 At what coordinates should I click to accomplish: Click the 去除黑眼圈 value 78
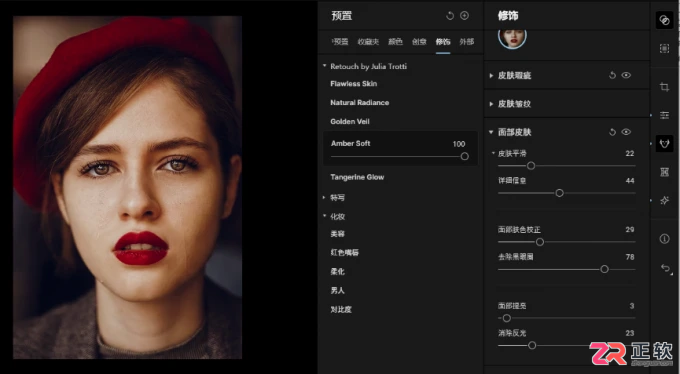click(x=630, y=257)
